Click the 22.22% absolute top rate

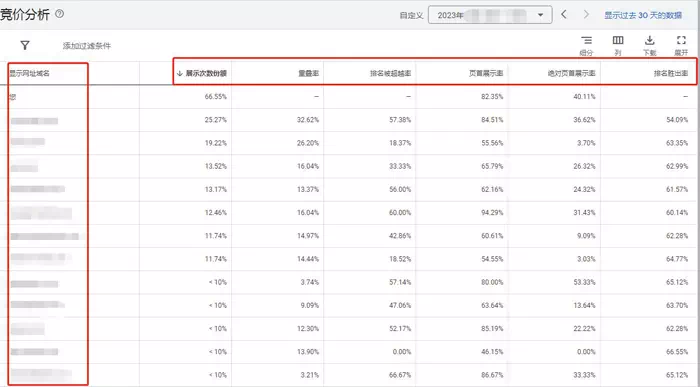click(584, 329)
